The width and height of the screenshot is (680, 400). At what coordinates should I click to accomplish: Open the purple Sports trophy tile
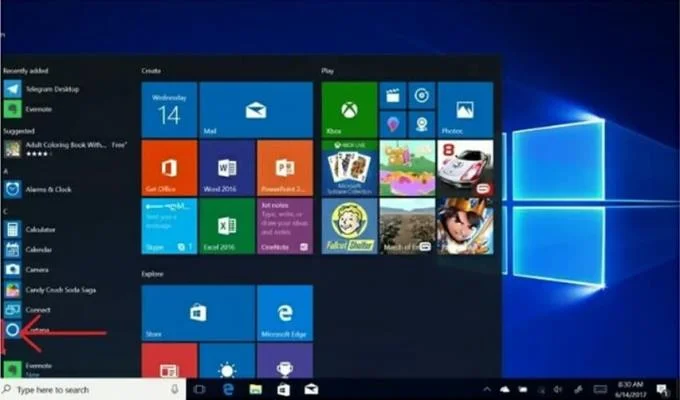coord(285,360)
